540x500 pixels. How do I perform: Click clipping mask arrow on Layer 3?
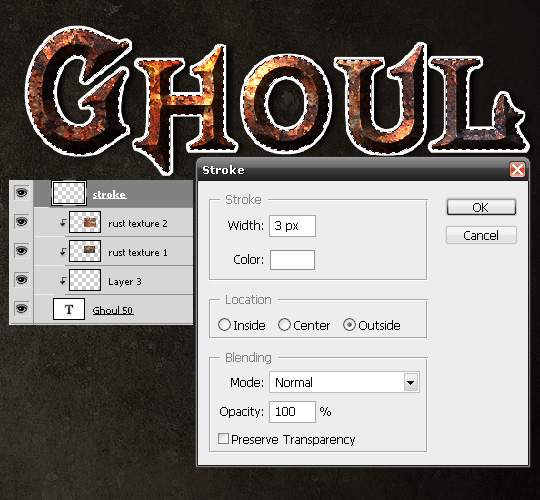[63, 281]
